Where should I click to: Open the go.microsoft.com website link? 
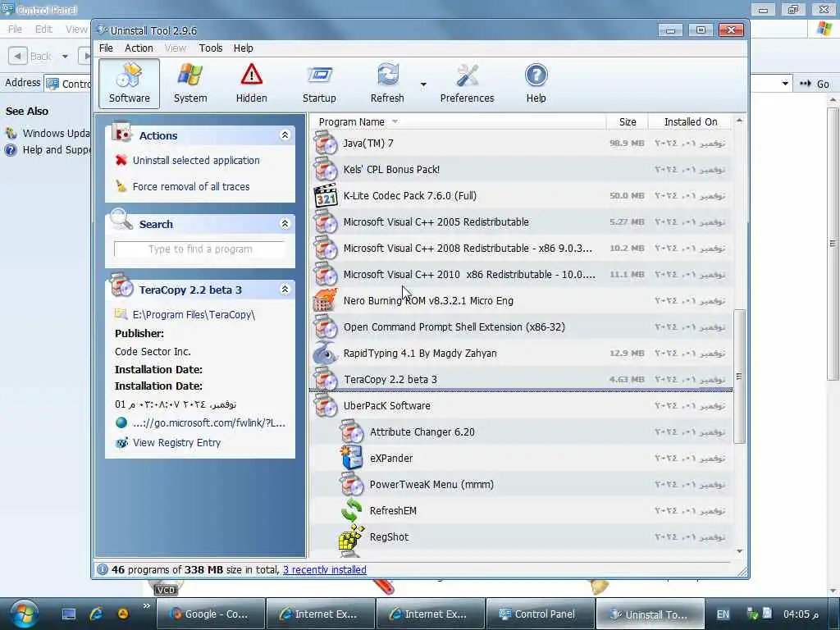(209, 422)
